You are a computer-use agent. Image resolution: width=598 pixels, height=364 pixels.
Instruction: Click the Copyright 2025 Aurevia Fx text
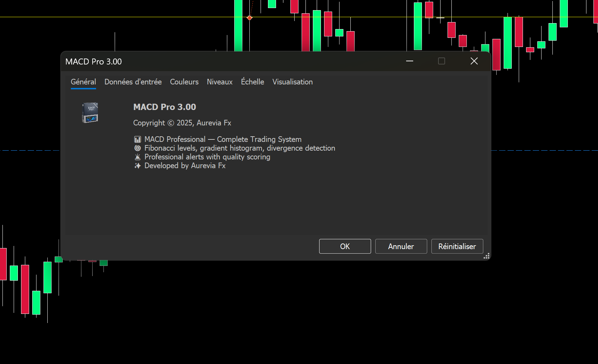click(182, 123)
